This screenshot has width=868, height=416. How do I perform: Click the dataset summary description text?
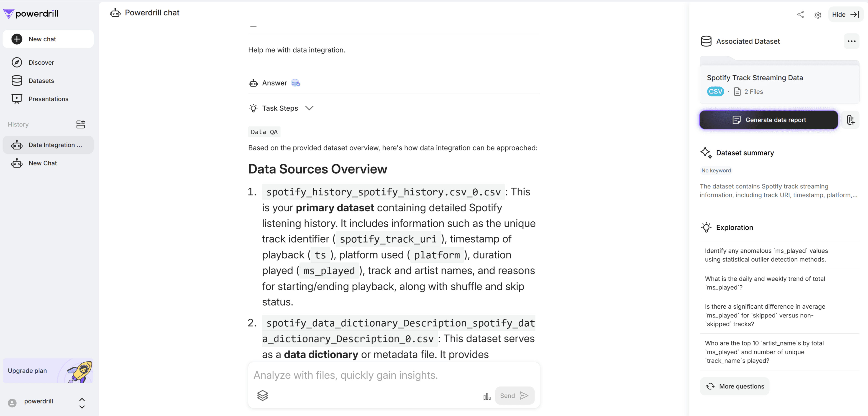778,190
